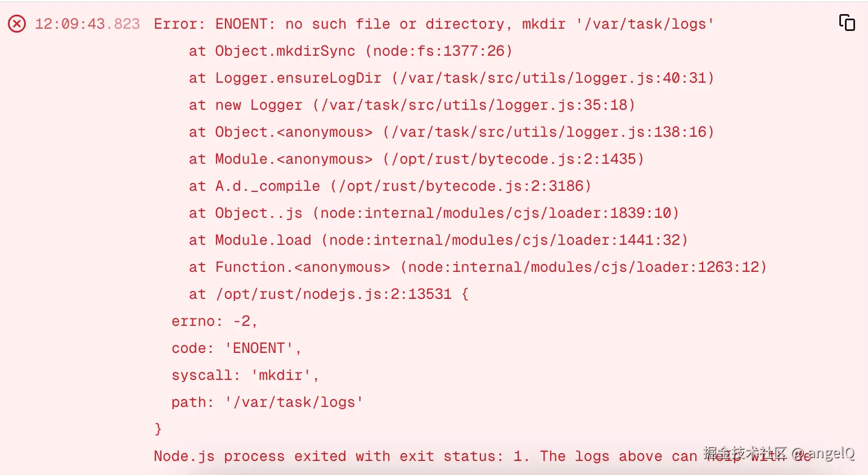Click the Function.<anonymous> loader:1263 line
Screen dimensions: 868x475
478,267
